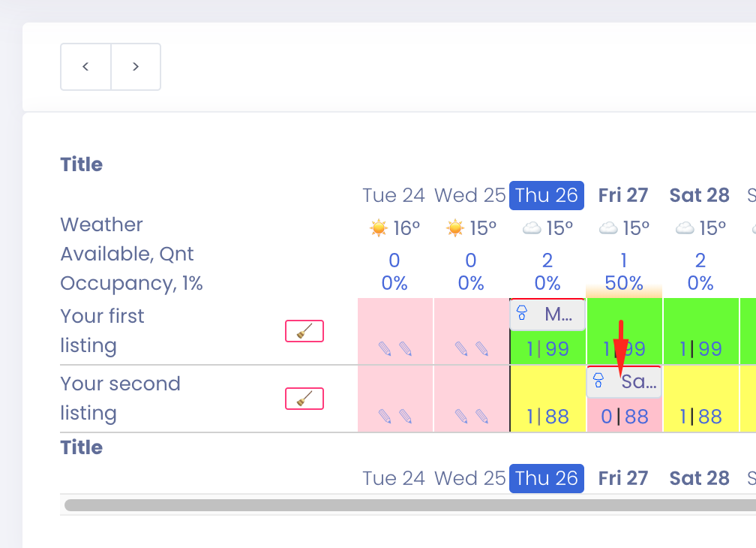Select the Sat 28 top date header
The width and height of the screenshot is (756, 548).
[x=699, y=195]
